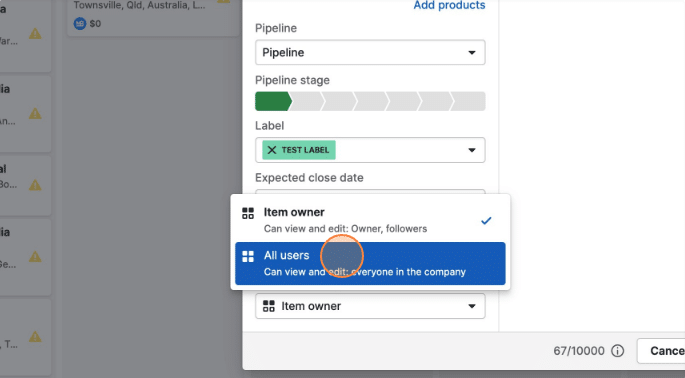Click warning icon on top-left deal card
Image resolution: width=685 pixels, height=378 pixels.
pos(35,34)
